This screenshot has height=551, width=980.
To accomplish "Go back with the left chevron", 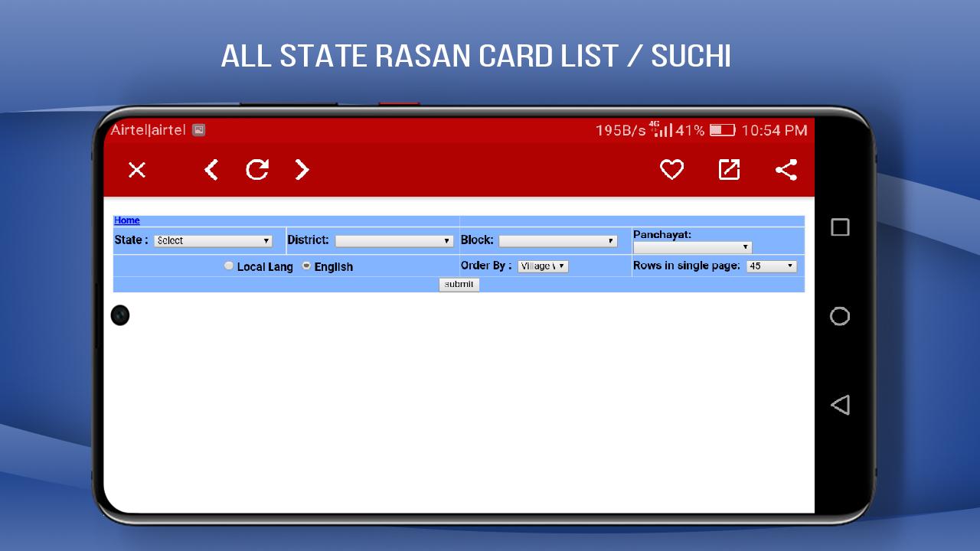I will pyautogui.click(x=211, y=170).
